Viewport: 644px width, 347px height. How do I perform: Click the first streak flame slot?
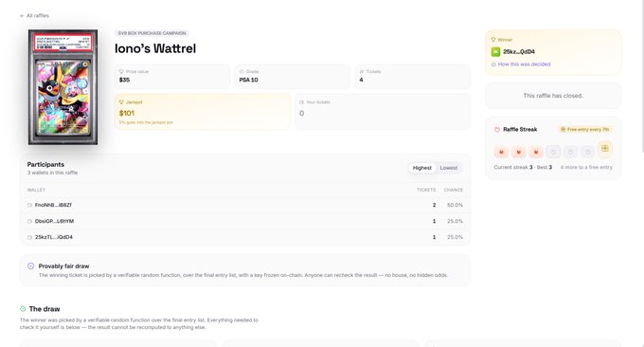502,152
